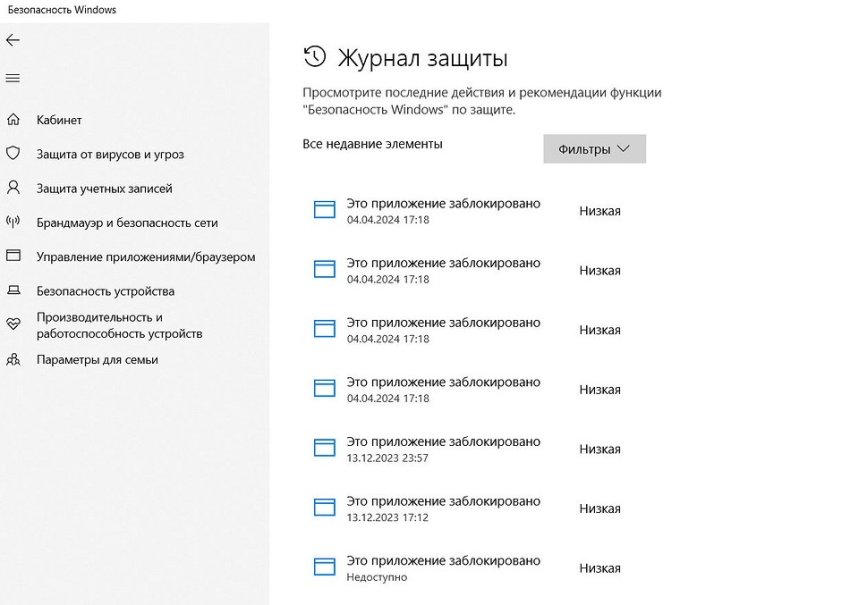Click the device health heart icon
The image size is (850, 605).
pyautogui.click(x=14, y=324)
